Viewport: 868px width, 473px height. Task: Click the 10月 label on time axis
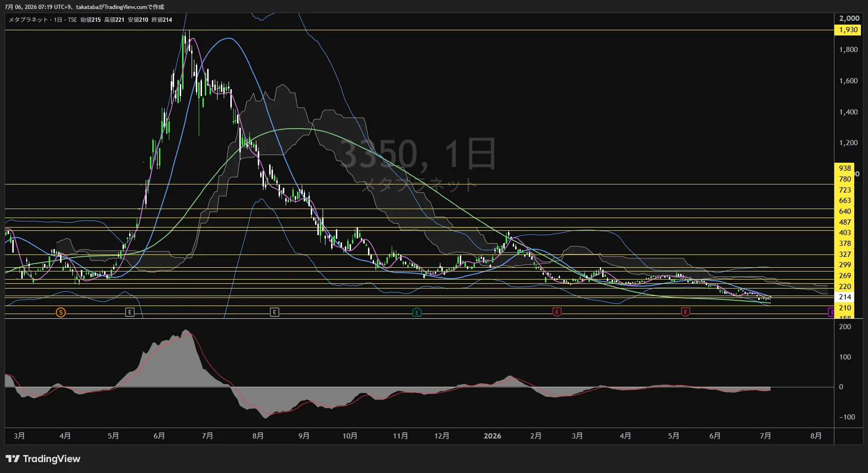(350, 436)
